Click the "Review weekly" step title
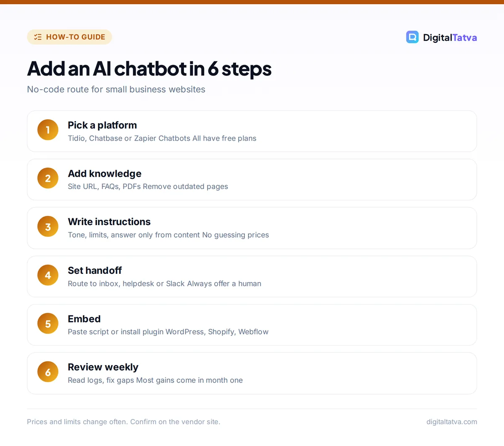Screen dimensions: 504x446 tap(103, 367)
